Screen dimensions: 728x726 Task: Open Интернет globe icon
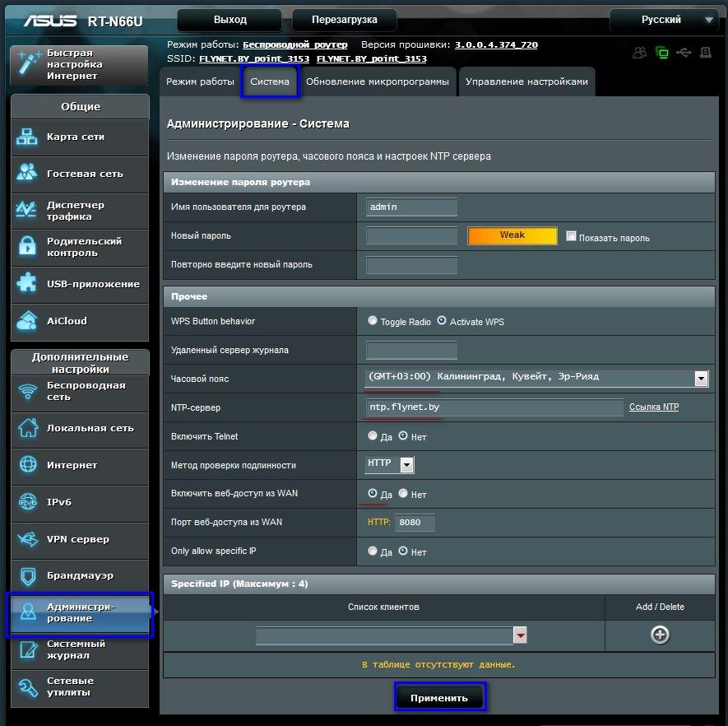pyautogui.click(x=28, y=464)
